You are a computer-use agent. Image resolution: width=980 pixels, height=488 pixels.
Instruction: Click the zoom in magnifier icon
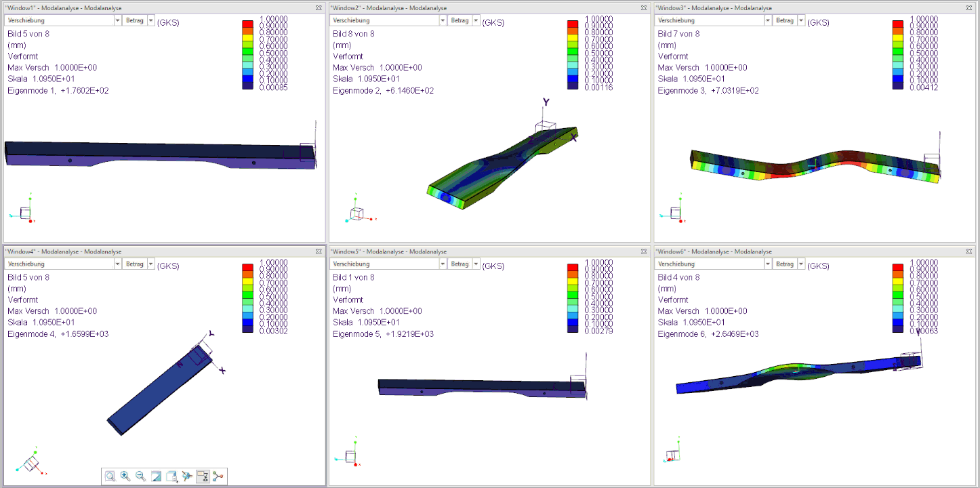pyautogui.click(x=125, y=476)
